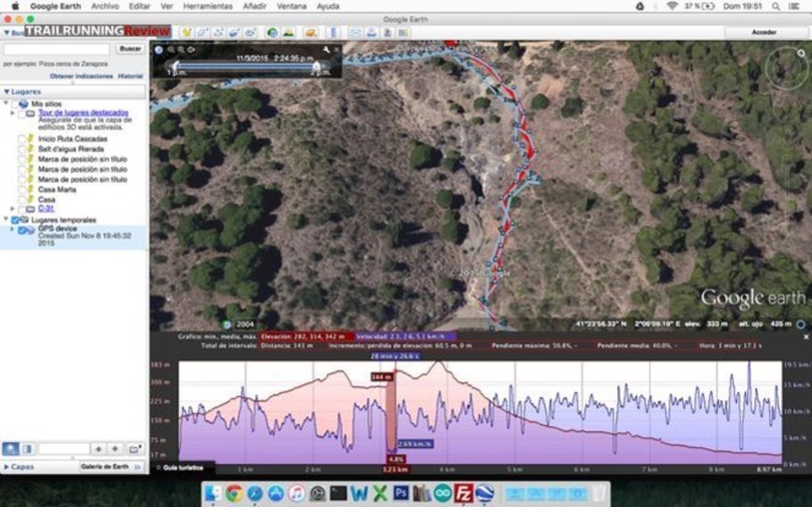Collapse the search panel header triangle
The height and width of the screenshot is (507, 812).
coord(7,33)
